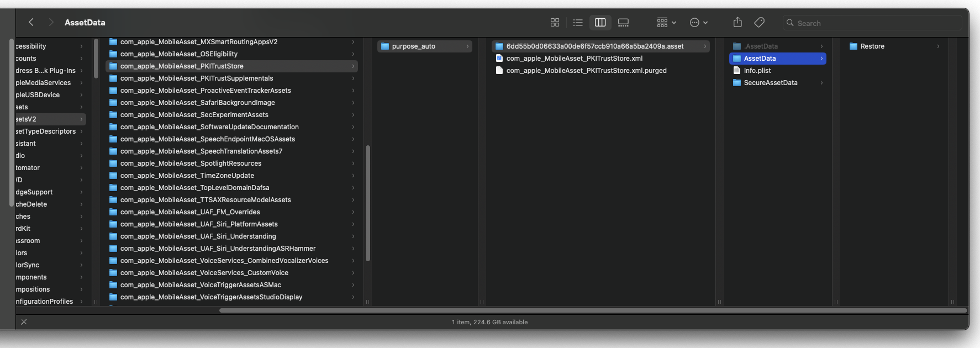Switch to column view
The image size is (980, 348).
600,23
